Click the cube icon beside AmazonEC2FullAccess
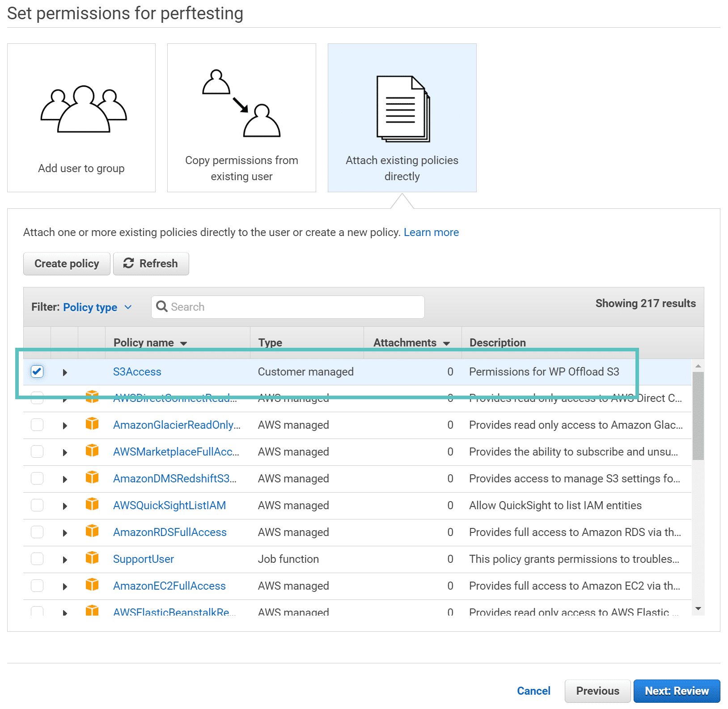The image size is (728, 709). 92,585
